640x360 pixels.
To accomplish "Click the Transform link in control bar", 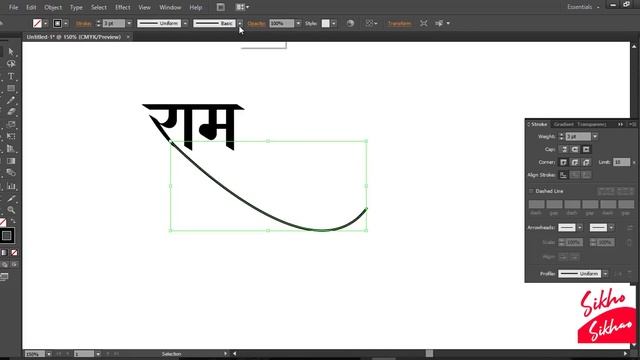I will 399,24.
